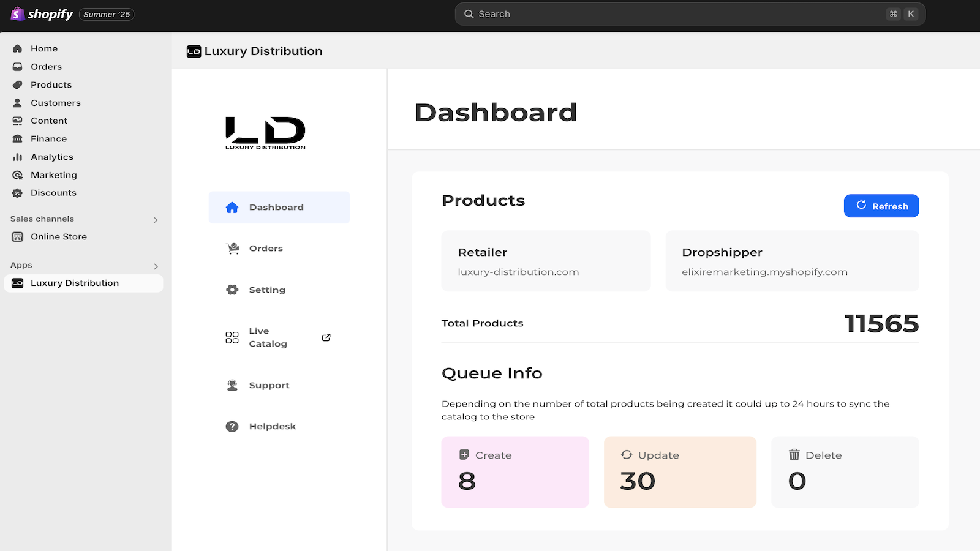Click the Total Products count 11565
980x551 pixels.
pyautogui.click(x=881, y=323)
